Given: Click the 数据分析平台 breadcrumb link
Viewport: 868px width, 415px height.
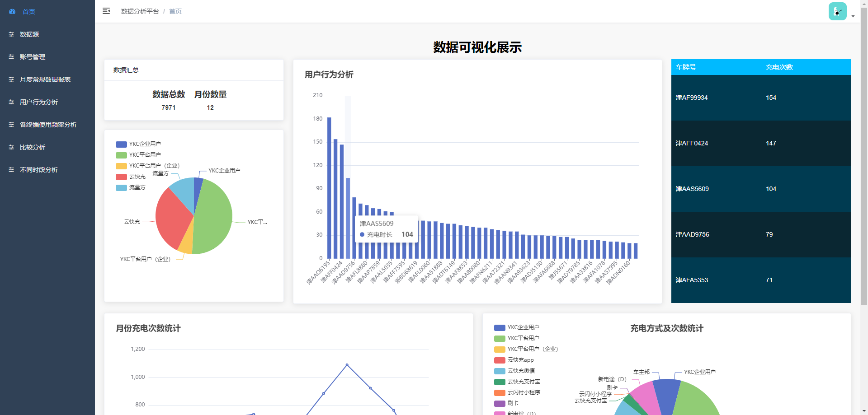Looking at the screenshot, I should [x=140, y=11].
